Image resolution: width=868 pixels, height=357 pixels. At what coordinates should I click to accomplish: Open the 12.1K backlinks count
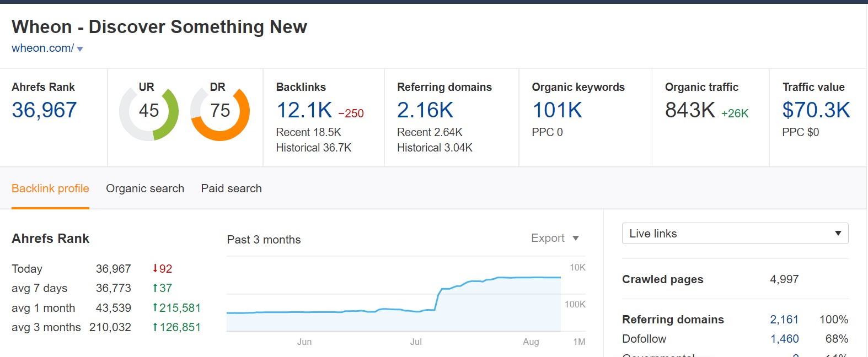pyautogui.click(x=304, y=110)
